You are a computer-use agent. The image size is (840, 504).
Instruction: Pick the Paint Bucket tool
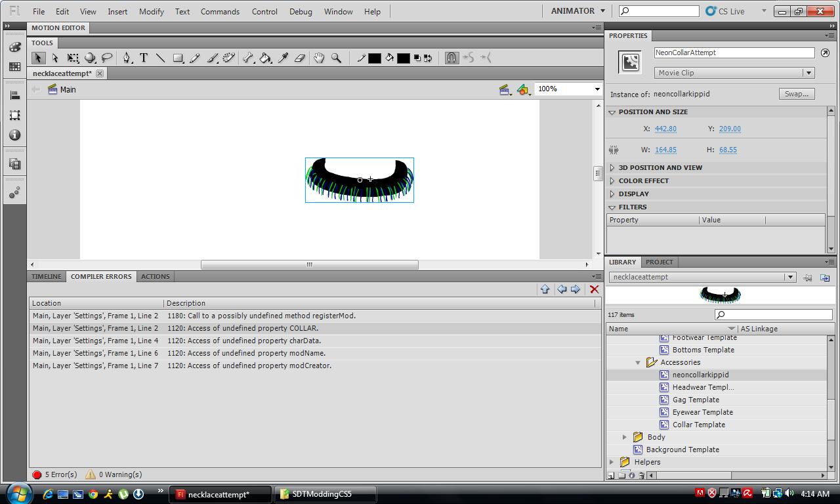[265, 58]
